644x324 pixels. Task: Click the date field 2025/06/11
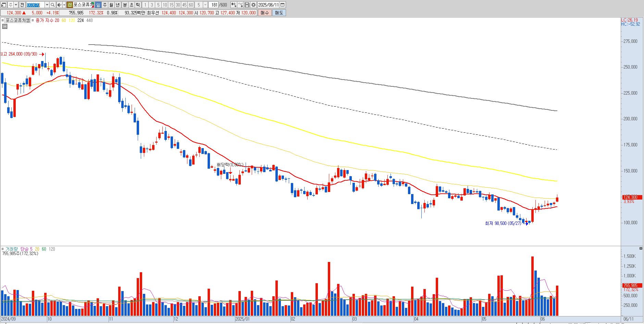268,5
